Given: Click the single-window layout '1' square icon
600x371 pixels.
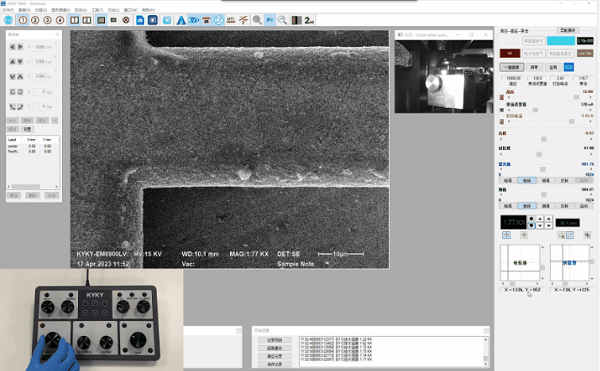Looking at the screenshot, I should pos(75,20).
